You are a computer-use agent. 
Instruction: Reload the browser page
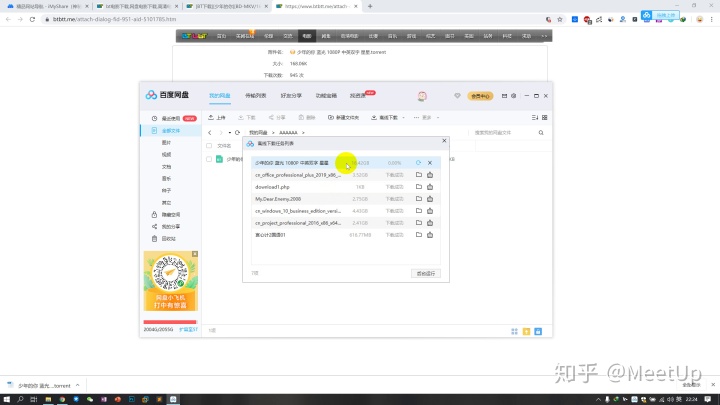[32, 19]
